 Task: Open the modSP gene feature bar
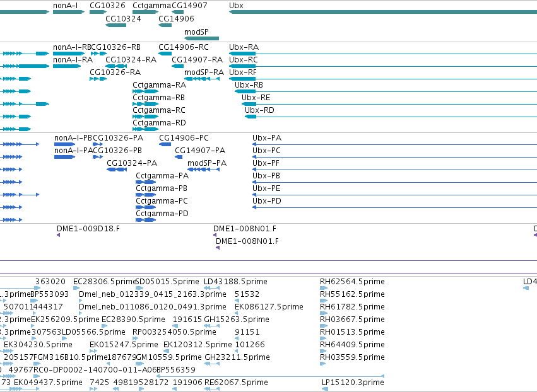(202, 38)
